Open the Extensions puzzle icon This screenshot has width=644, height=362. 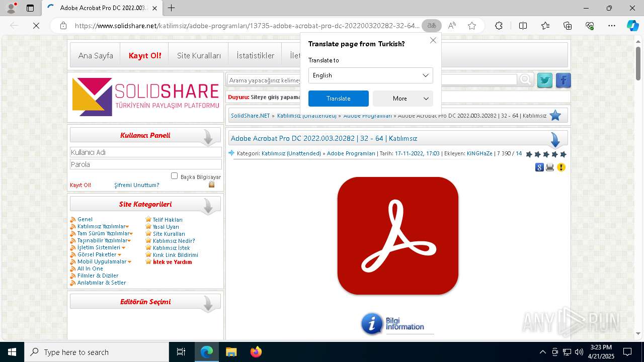point(499,26)
